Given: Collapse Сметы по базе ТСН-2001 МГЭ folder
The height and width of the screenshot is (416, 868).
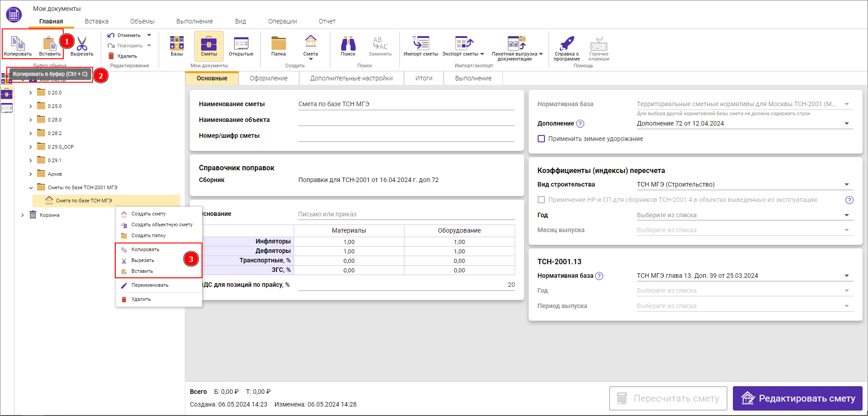Looking at the screenshot, I should point(30,187).
